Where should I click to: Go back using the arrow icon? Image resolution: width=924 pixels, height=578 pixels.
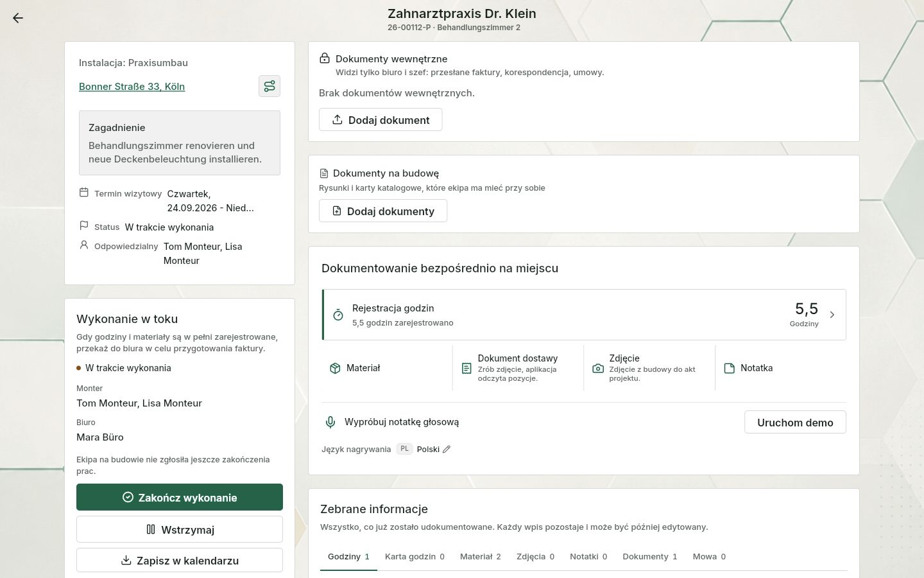[x=18, y=18]
